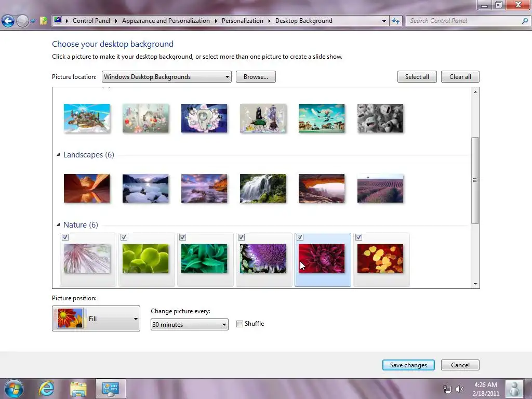Open the recent pages dropdown arrow beside Forward

pyautogui.click(x=33, y=21)
